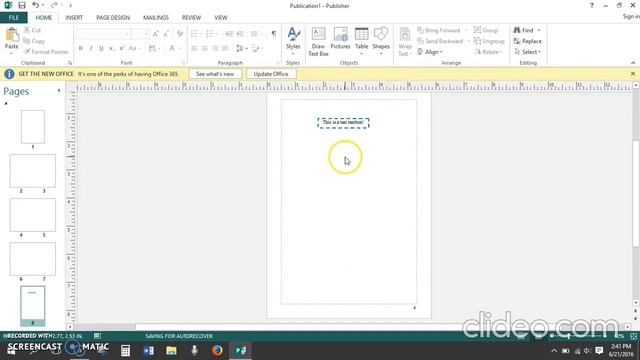The image size is (640, 360).
Task: Collapse the ribbon with the arrow
Action: [x=633, y=63]
